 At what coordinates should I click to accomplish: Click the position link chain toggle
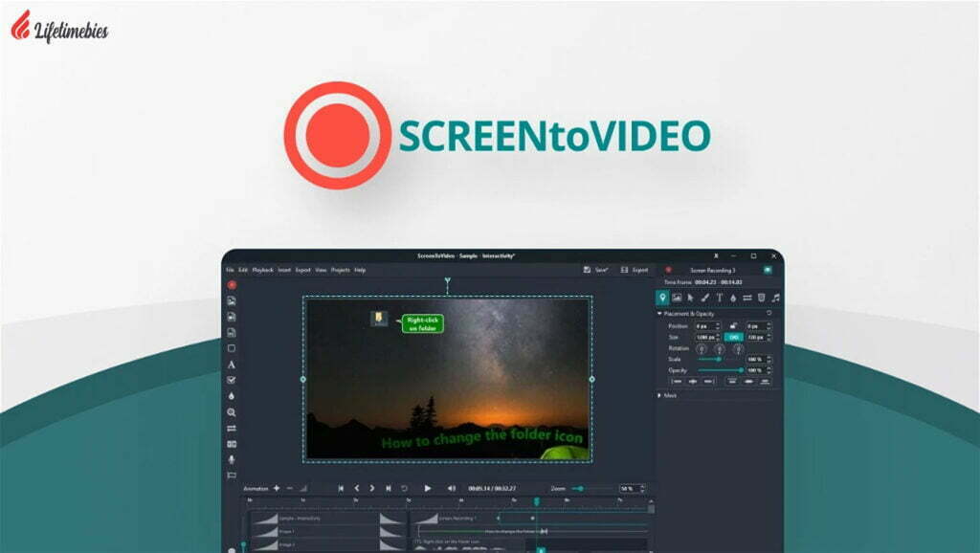735,325
